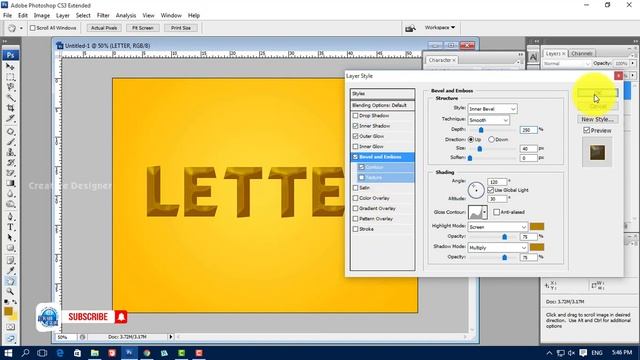Screen dimensions: 640x360
Task: Open the Filter menu
Action: 103,16
